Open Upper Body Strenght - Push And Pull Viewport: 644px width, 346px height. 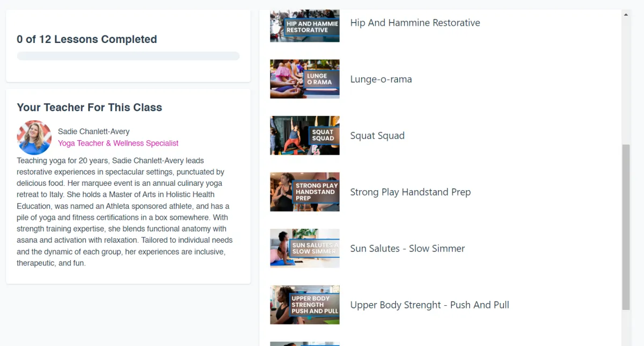430,305
